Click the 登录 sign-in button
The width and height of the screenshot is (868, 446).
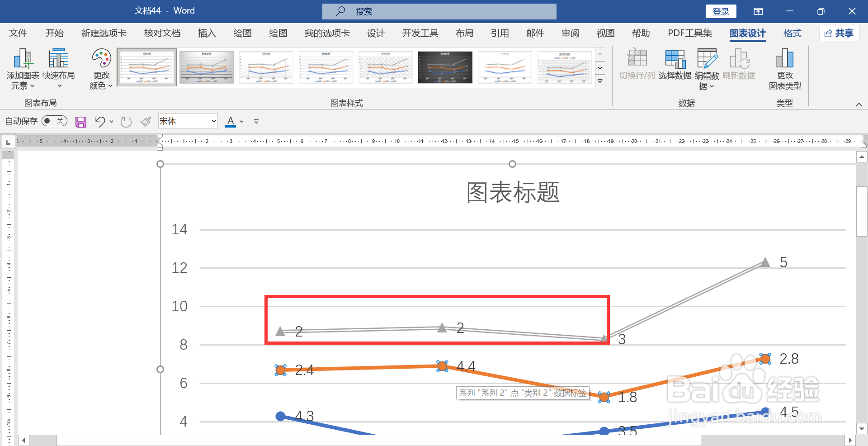721,11
